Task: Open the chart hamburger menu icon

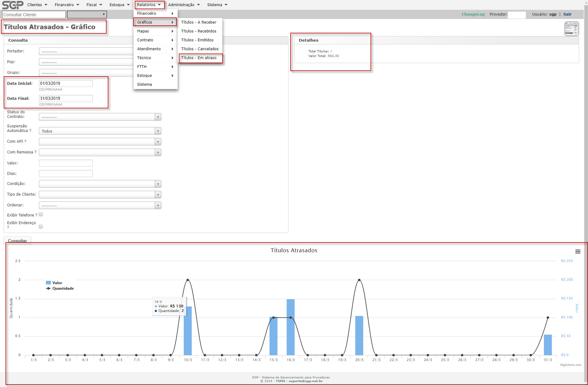Action: (578, 251)
